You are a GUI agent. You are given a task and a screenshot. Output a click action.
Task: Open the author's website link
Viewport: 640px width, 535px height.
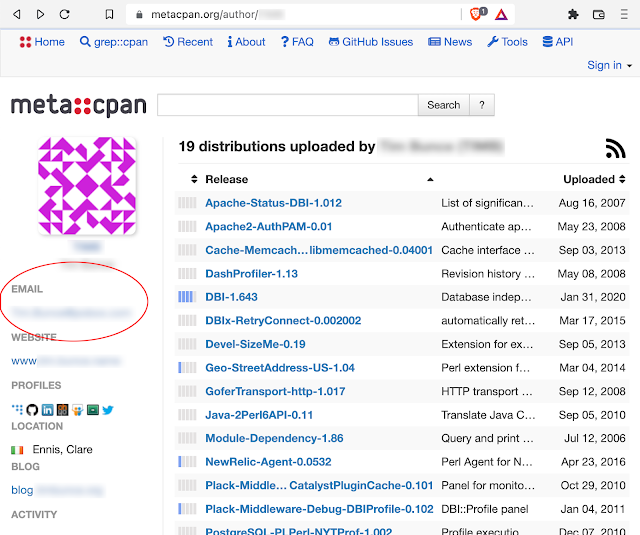click(x=66, y=361)
